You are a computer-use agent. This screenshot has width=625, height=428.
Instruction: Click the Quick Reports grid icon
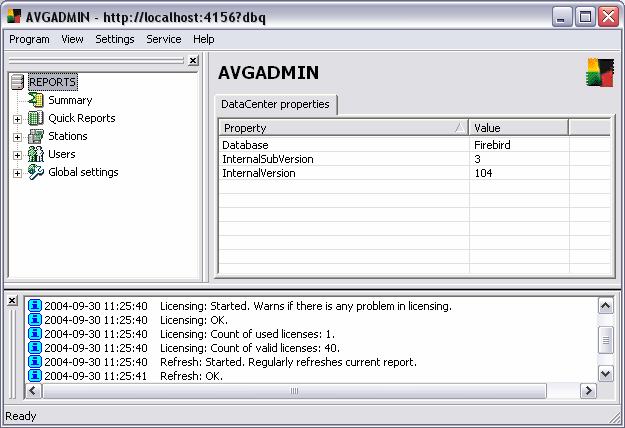tap(35, 118)
